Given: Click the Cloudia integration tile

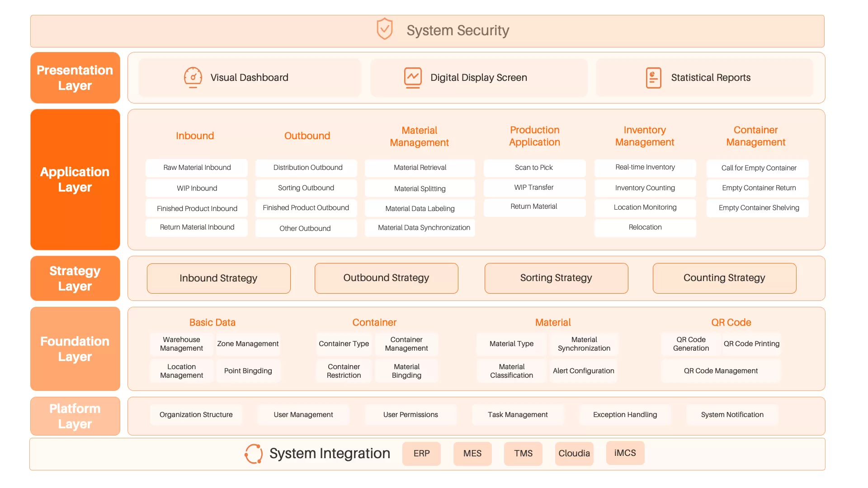Looking at the screenshot, I should pyautogui.click(x=574, y=454).
